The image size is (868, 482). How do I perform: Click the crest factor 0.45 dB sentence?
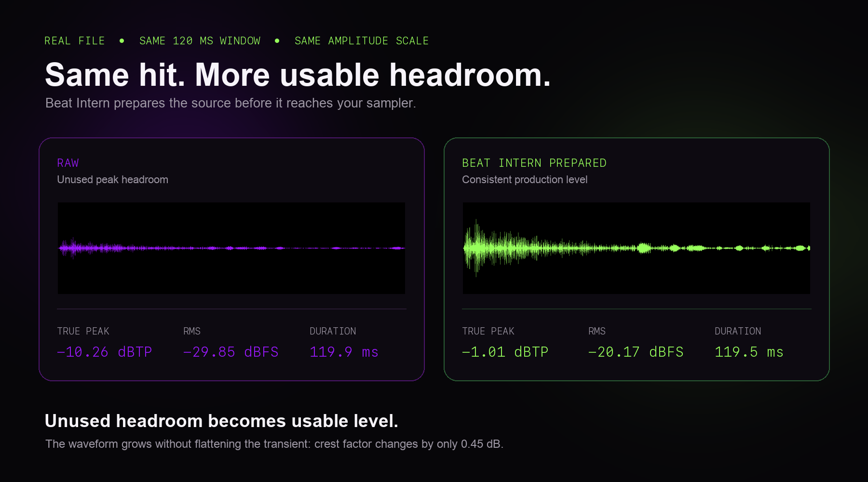[x=274, y=444]
